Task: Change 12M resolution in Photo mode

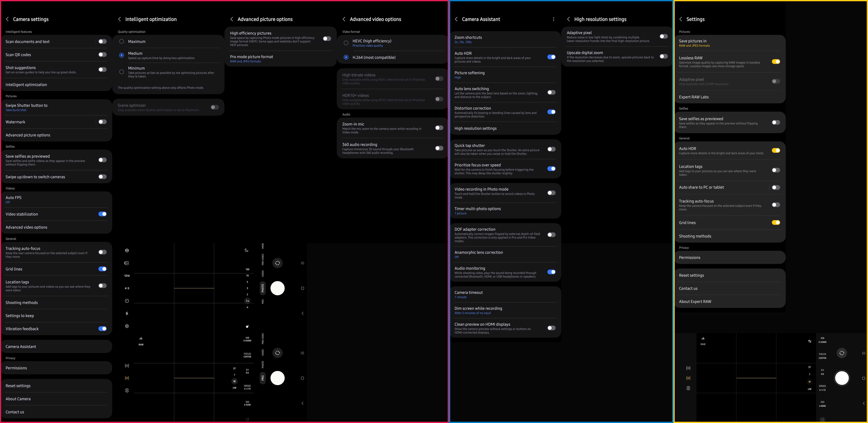Action: coord(127,276)
